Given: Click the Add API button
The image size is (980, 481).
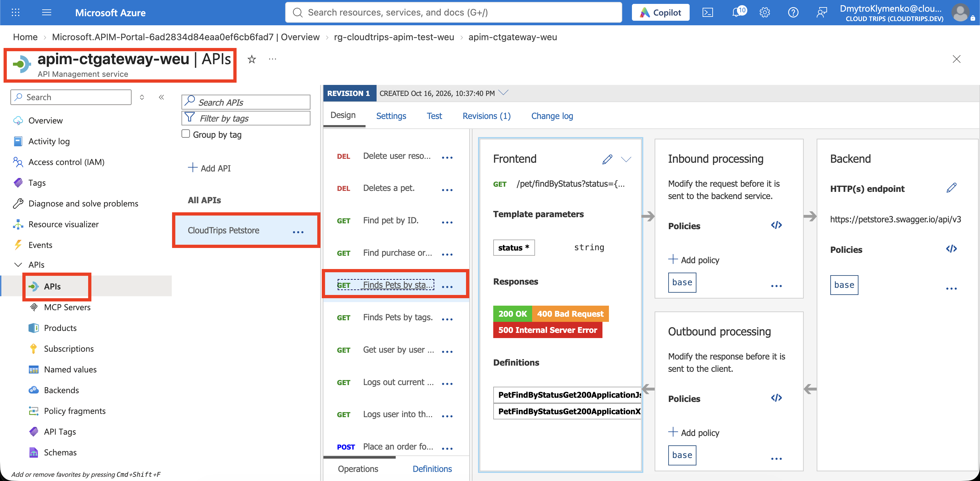Looking at the screenshot, I should [x=209, y=168].
